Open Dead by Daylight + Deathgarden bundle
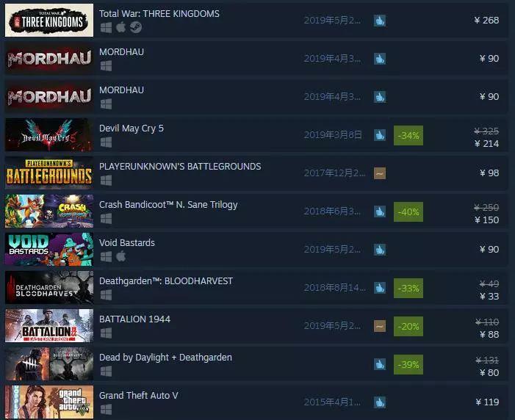Screen dimensions: 515x420 [x=165, y=358]
